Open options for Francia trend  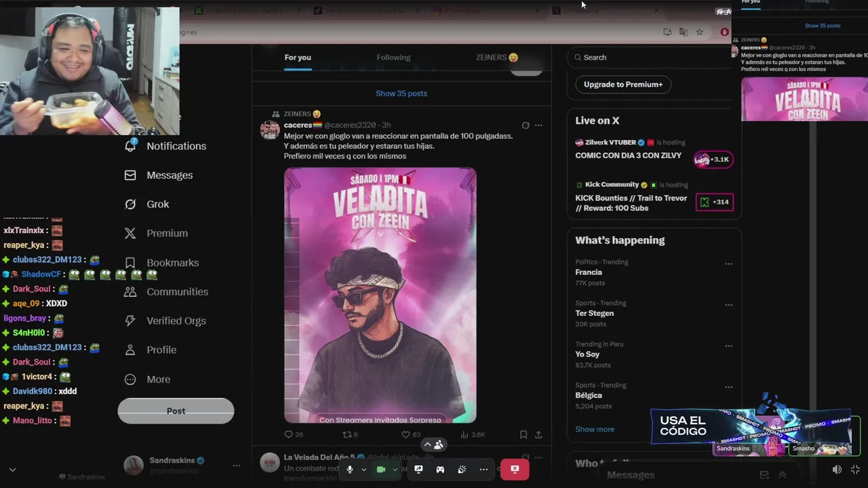pos(728,264)
